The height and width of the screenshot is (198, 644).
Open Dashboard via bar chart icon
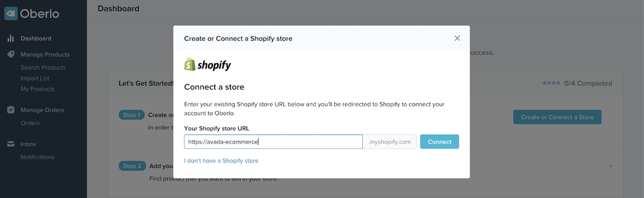[11, 39]
